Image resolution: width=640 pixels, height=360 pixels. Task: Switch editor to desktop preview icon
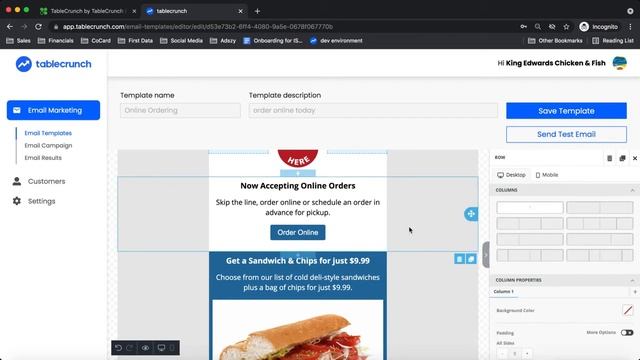(x=162, y=348)
